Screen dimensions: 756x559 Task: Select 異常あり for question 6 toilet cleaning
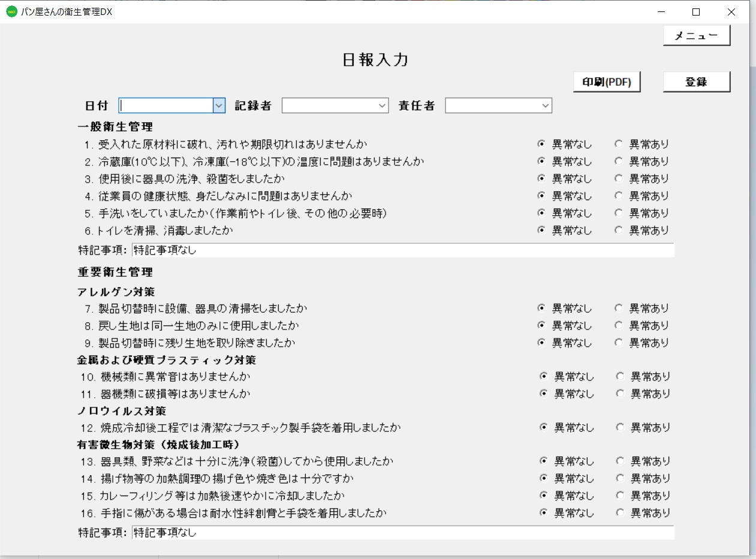[x=618, y=229]
